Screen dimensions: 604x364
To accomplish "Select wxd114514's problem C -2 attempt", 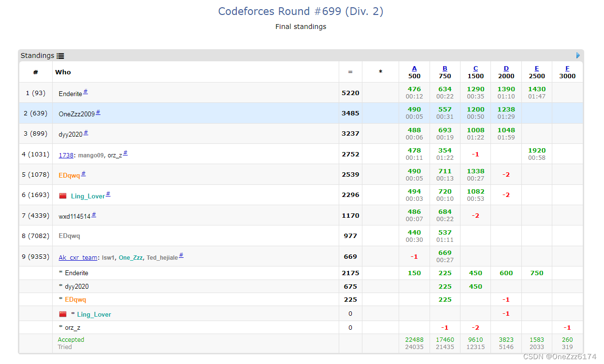I will tap(475, 216).
